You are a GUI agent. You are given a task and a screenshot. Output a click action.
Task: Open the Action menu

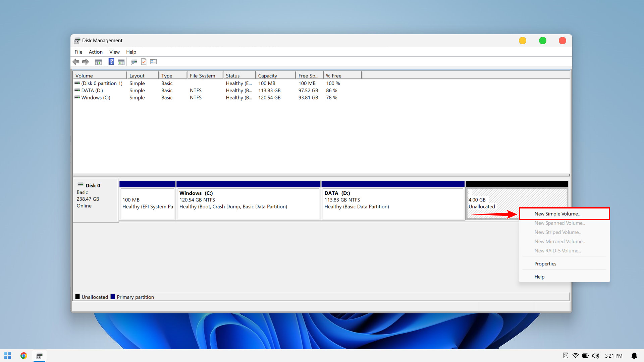(x=96, y=52)
